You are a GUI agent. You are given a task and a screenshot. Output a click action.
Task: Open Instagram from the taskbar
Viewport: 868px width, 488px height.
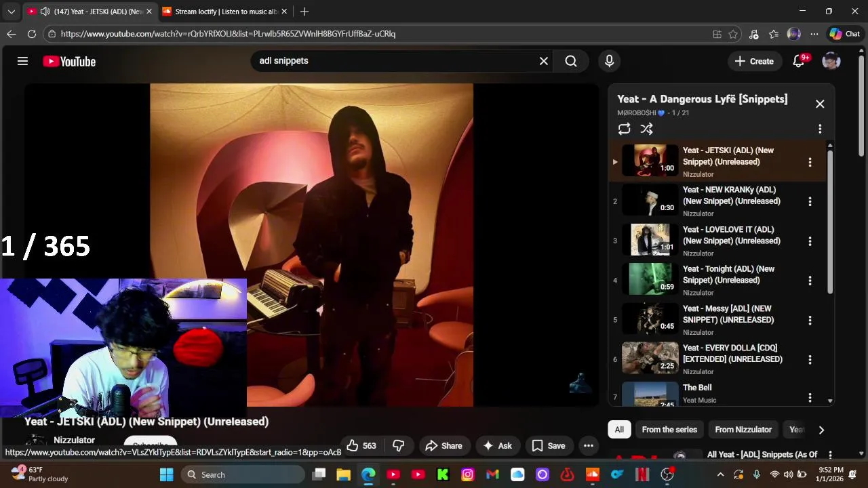468,474
